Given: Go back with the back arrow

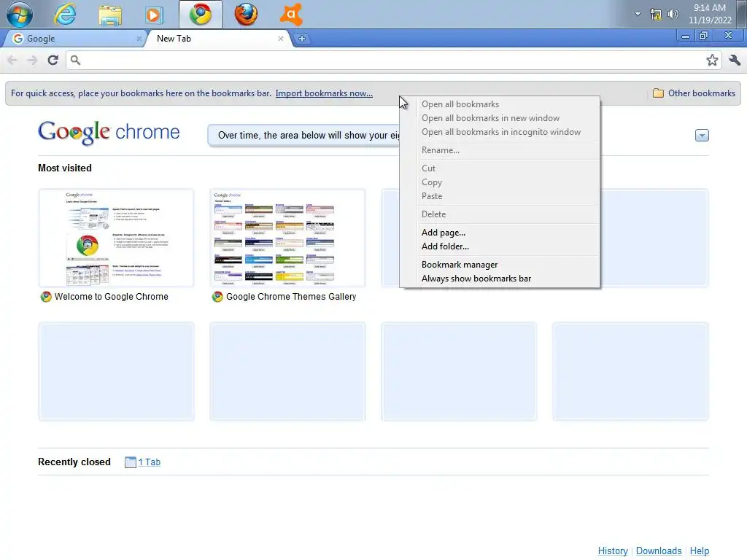Looking at the screenshot, I should pos(12,60).
